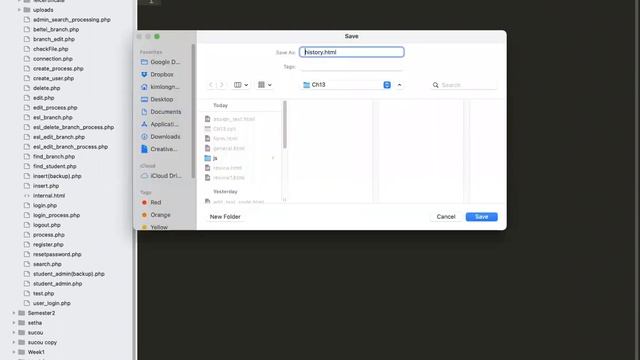
Task: Click the file list column scrollbar
Action: (x=284, y=124)
